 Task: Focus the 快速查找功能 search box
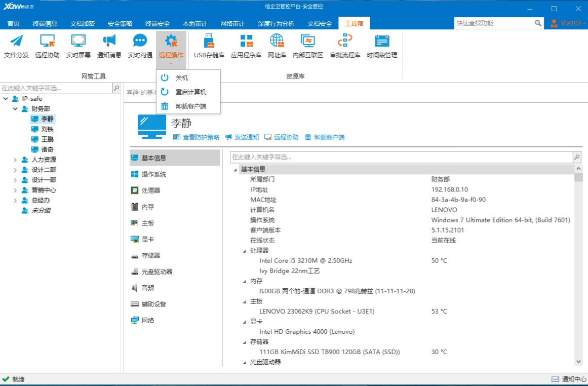tap(494, 23)
